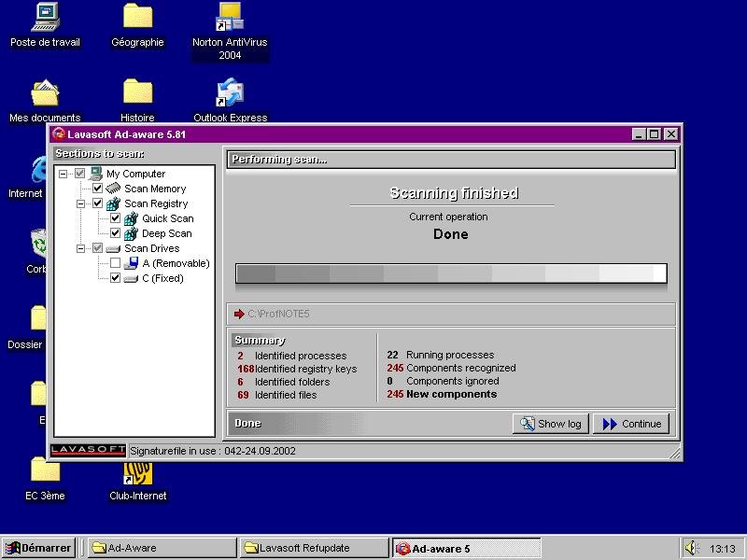Click the red arrow beside C:\ProfNOTE5
Image resolution: width=747 pixels, height=560 pixels.
[239, 314]
